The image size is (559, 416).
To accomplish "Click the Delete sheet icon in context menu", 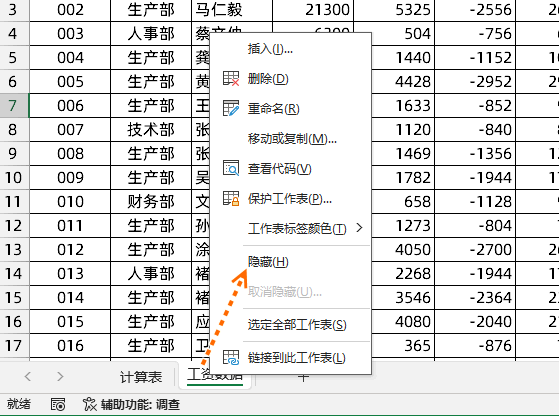I will [231, 78].
